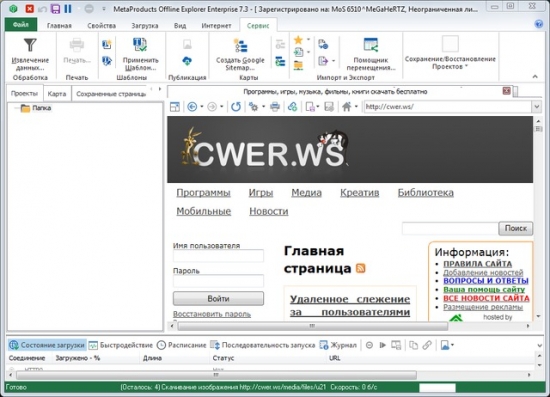Open the address bar URL dropdown
The image size is (550, 397).
point(537,107)
